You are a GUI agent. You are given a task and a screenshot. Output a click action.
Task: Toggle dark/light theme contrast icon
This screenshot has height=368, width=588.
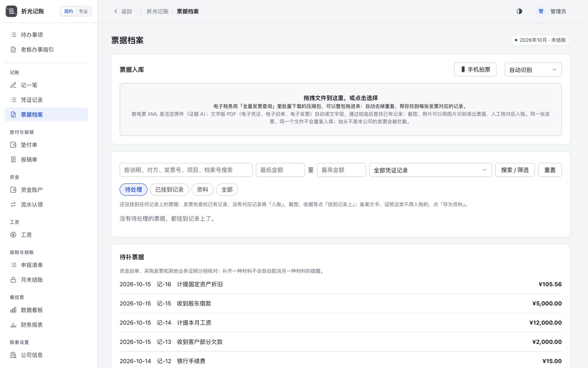519,11
